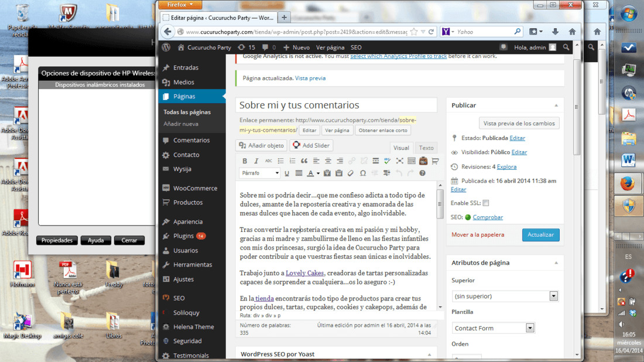Collapse the WordPress SEO por Yoast panel
This screenshot has height=362, width=644.
429,354
